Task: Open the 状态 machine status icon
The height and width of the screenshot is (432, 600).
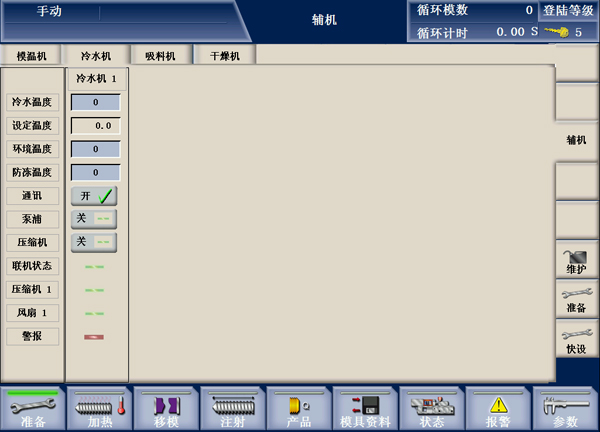Action: (x=431, y=408)
